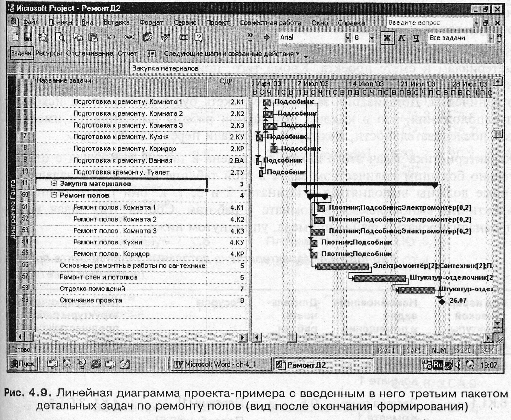511x420 pixels.
Task: Open the Сервис menu
Action: click(x=185, y=23)
